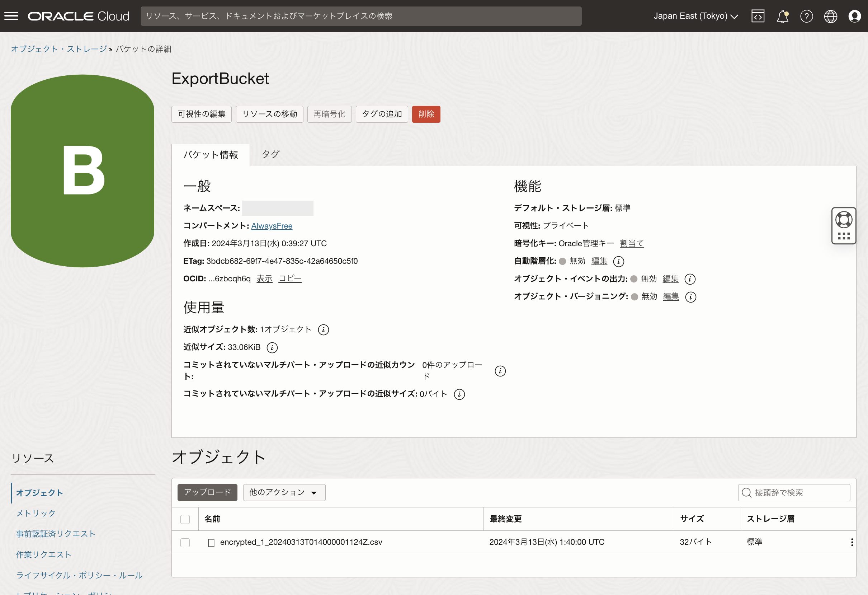This screenshot has width=868, height=595.
Task: Open the Japan East (Tokyo) region selector
Action: [696, 16]
